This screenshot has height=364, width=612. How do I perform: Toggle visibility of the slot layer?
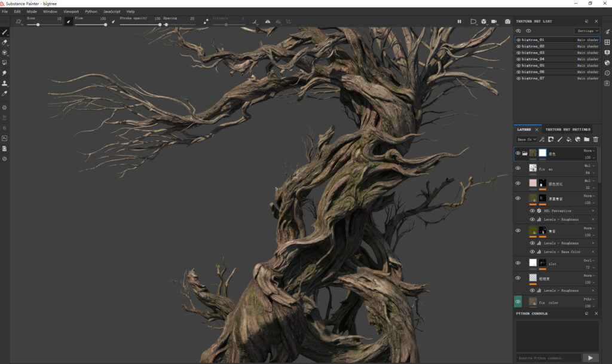518,262
